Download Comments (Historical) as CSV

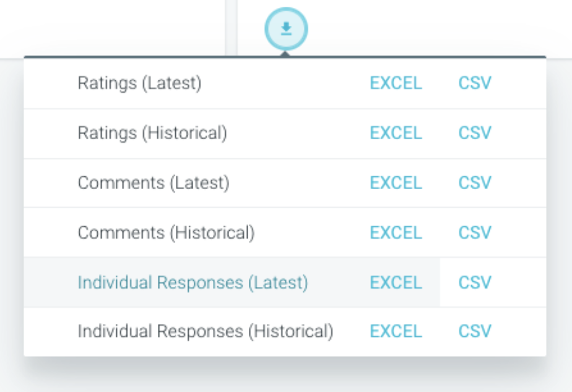pos(475,233)
